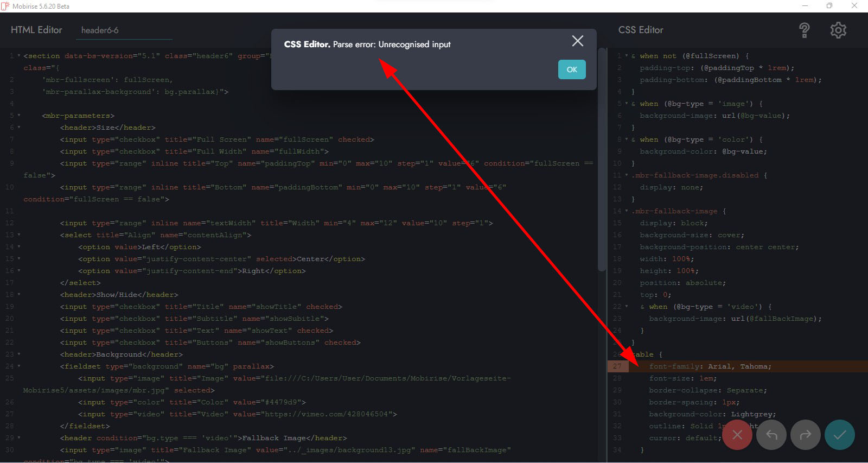Open the help question mark icon
The height and width of the screenshot is (463, 868).
805,30
